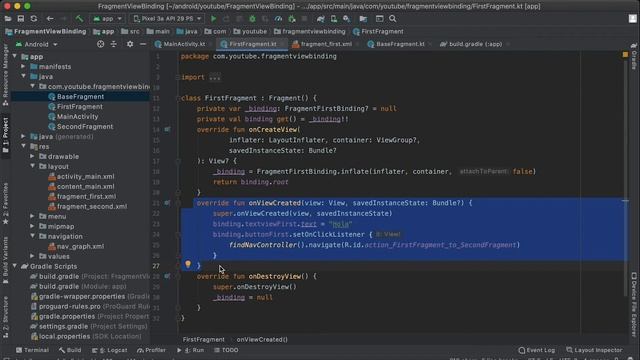Viewport: 640px width, 360px height.
Task: Debug the app with the bug icon
Action: pyautogui.click(x=252, y=19)
